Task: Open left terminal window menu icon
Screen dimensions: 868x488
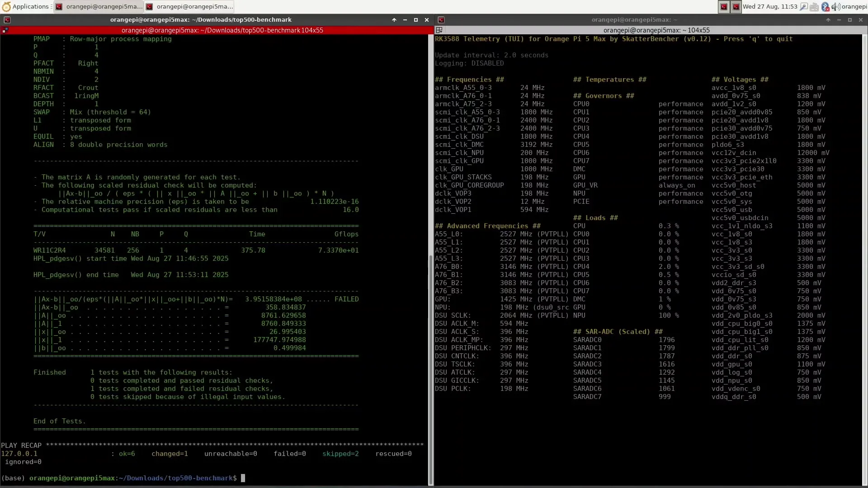Action: pyautogui.click(x=7, y=20)
